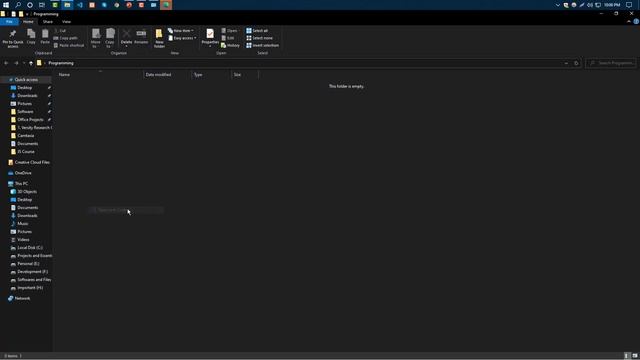
Task: Click History in the Open group
Action: click(x=230, y=45)
